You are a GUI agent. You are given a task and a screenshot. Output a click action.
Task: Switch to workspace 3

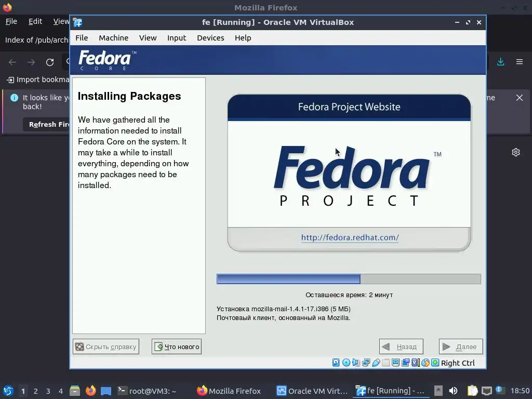click(x=48, y=391)
